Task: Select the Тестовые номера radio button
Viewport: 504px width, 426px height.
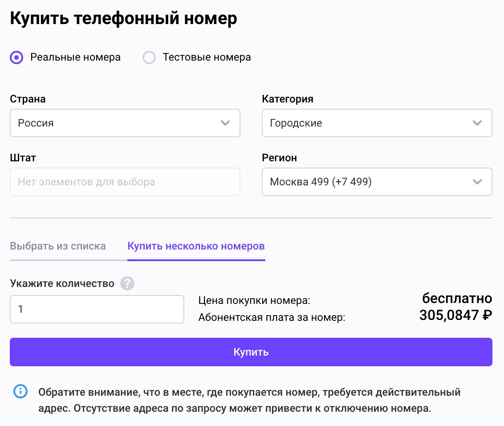Action: tap(149, 57)
